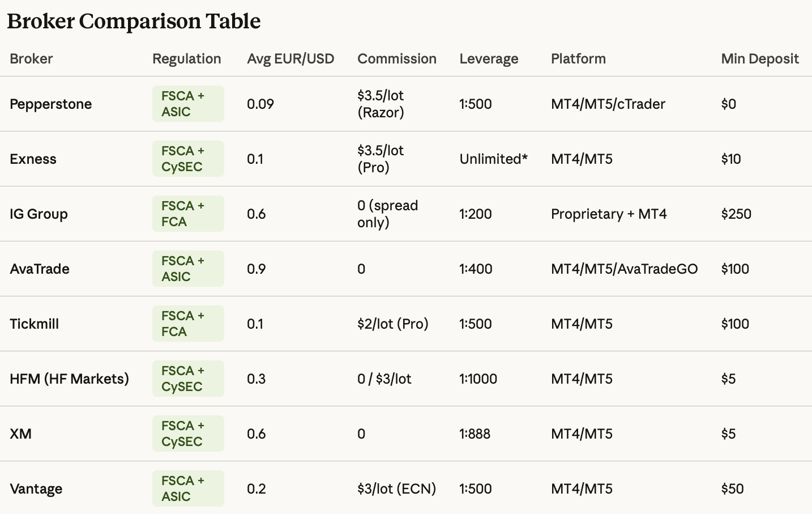This screenshot has width=812, height=514.
Task: Click the "1:1000" leverage value
Action: (x=478, y=379)
